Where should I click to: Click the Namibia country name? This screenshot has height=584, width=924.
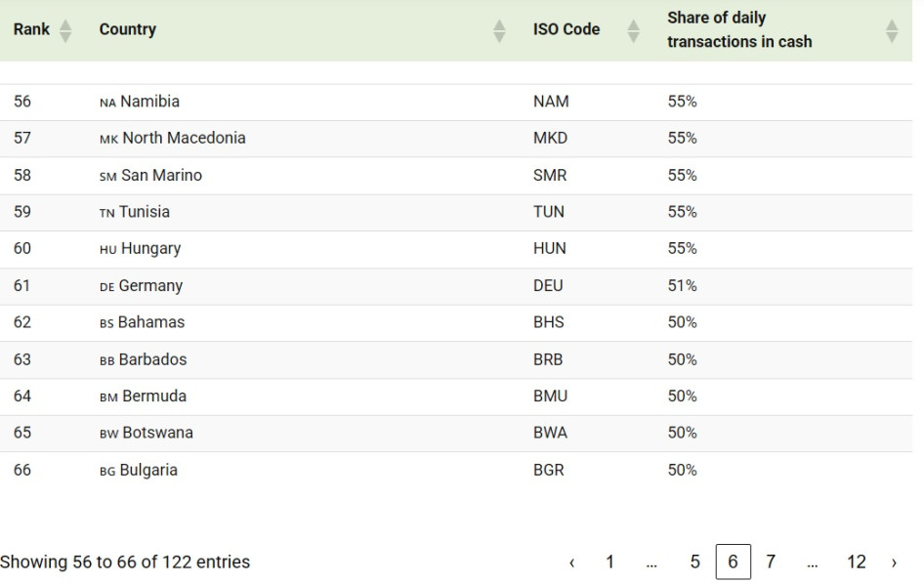pyautogui.click(x=149, y=102)
